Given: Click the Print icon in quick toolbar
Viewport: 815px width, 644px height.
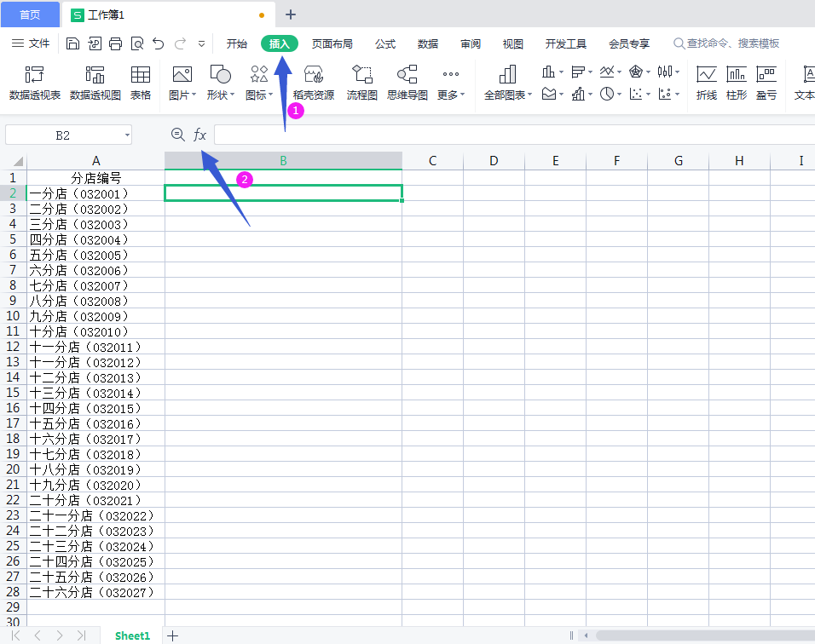Looking at the screenshot, I should [x=115, y=43].
